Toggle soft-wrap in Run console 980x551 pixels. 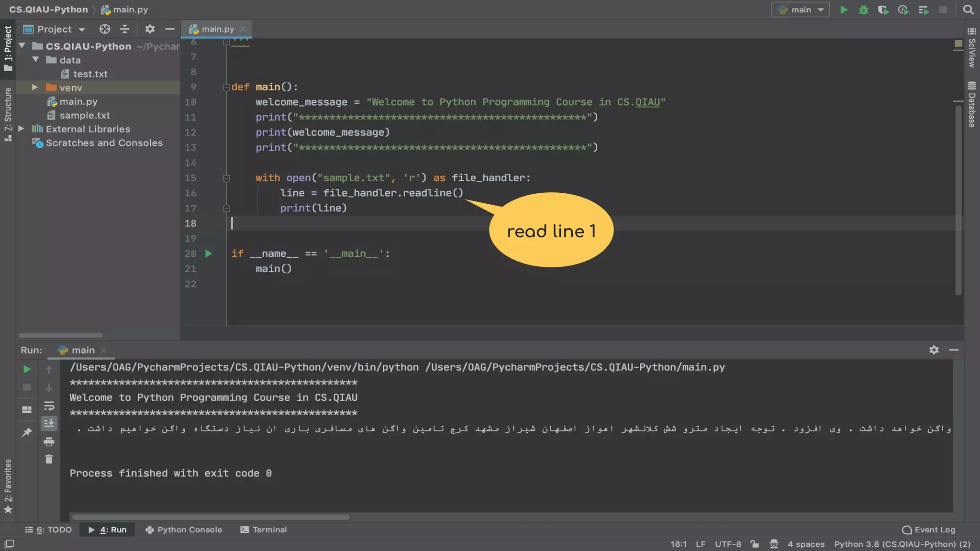click(x=49, y=406)
